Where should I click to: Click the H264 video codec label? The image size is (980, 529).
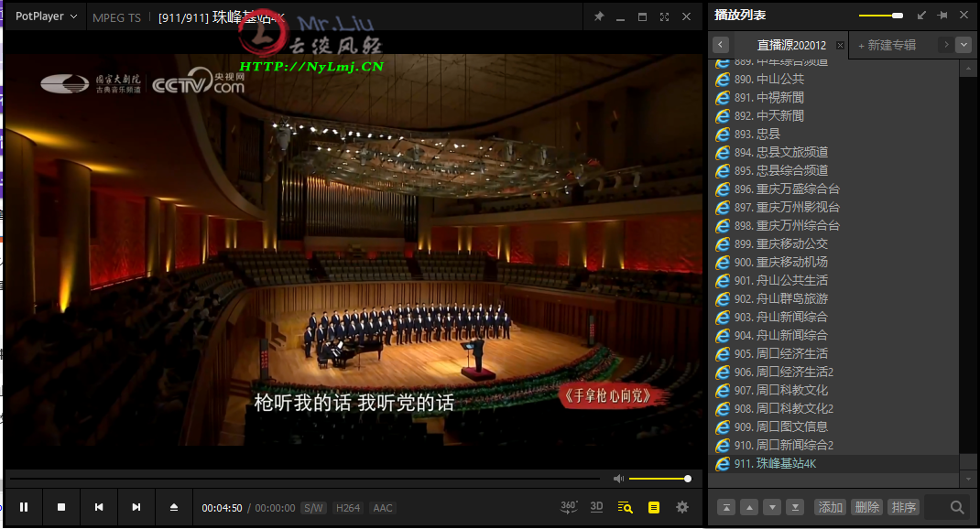(x=348, y=508)
